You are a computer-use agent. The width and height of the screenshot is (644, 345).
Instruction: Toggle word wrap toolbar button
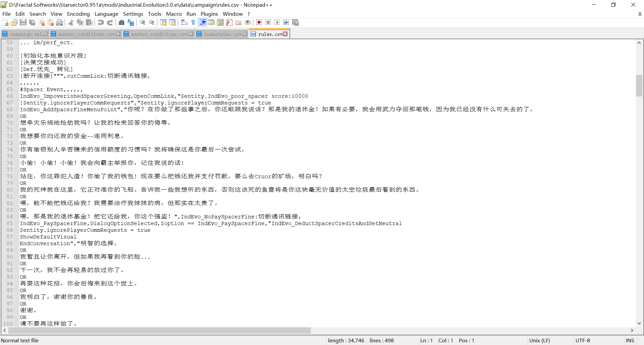click(184, 22)
